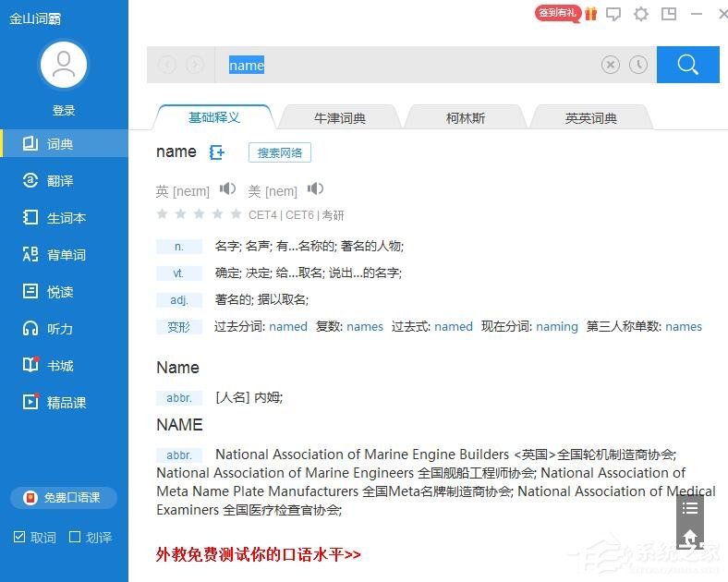728x582 pixels.
Task: Open the 外教免费测试 promotional link
Action: (259, 554)
